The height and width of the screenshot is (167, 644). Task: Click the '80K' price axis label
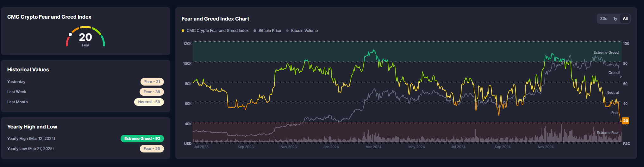(x=188, y=84)
